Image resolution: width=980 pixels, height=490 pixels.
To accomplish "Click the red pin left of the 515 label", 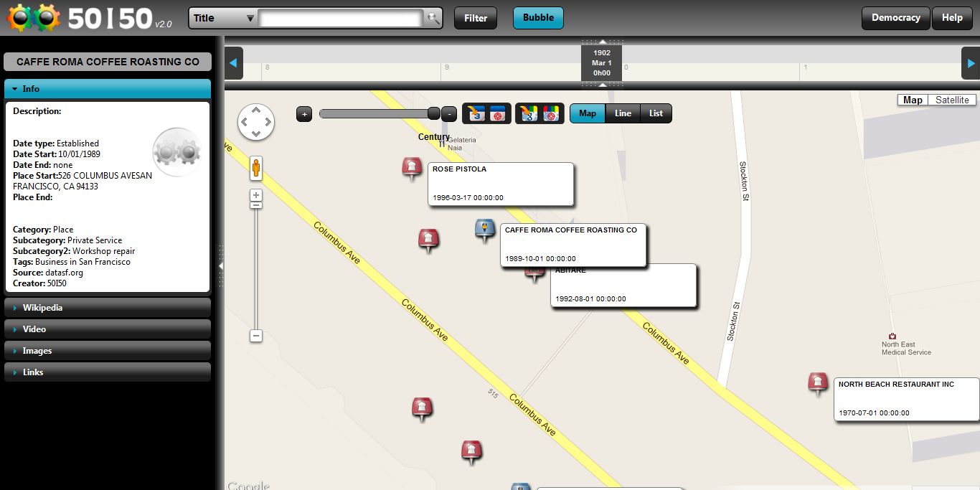I will click(422, 409).
